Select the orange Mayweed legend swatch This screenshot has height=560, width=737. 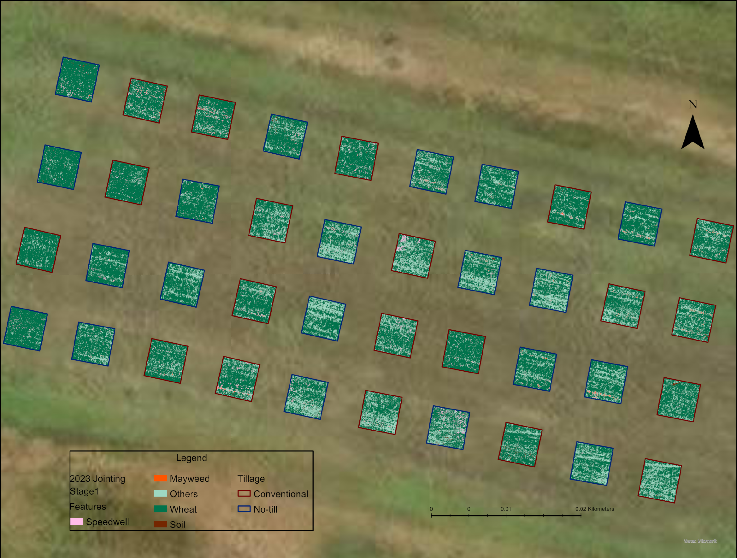coord(160,478)
